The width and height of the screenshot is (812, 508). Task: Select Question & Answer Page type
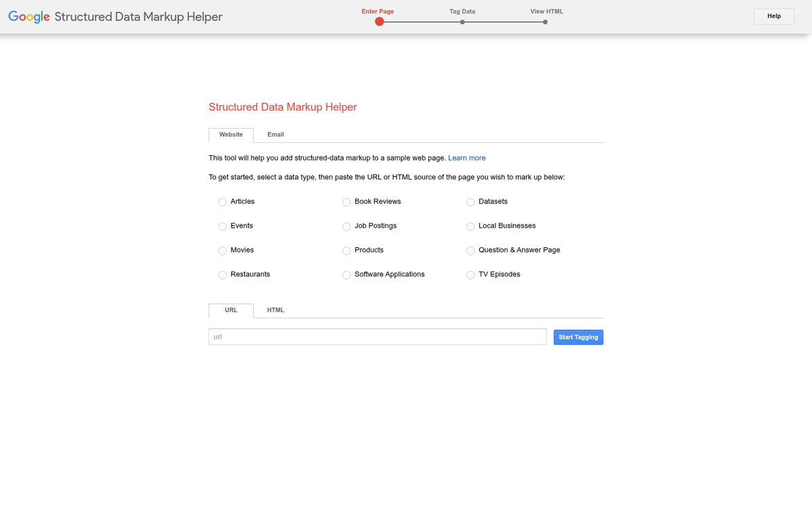pos(470,251)
